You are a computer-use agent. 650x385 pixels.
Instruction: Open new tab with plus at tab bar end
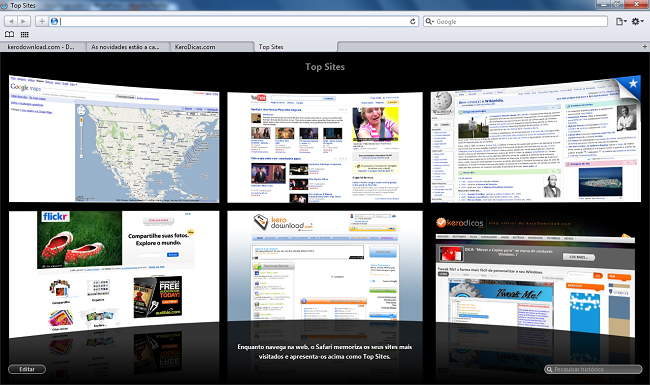click(x=645, y=46)
